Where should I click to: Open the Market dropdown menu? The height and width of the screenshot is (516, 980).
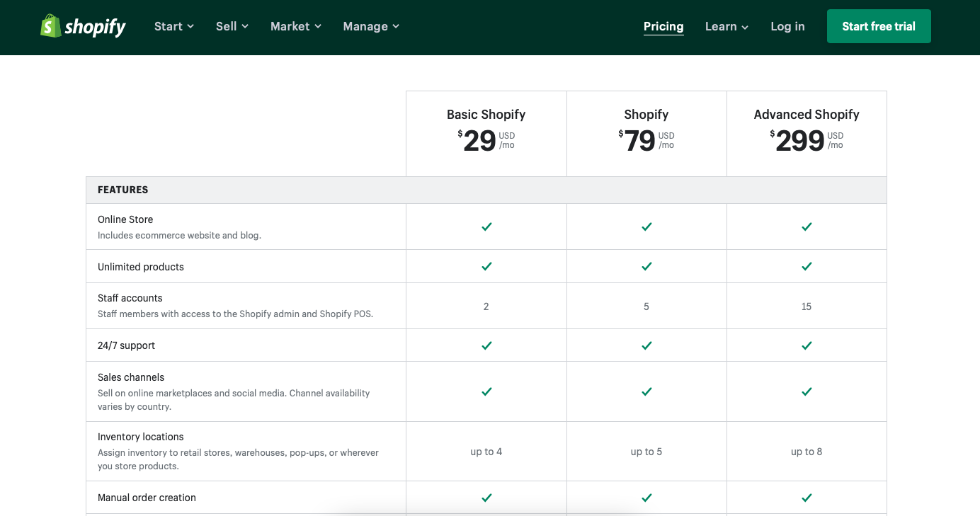pos(296,26)
